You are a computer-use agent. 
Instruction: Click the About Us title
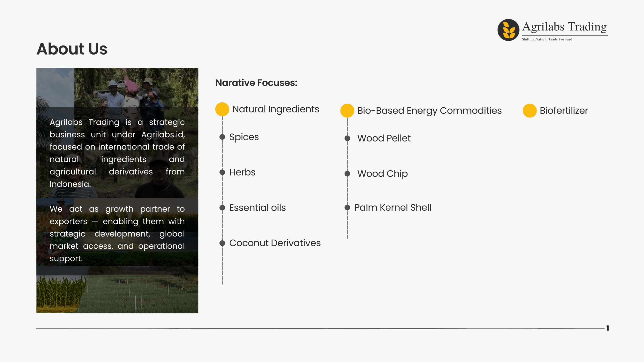[72, 49]
